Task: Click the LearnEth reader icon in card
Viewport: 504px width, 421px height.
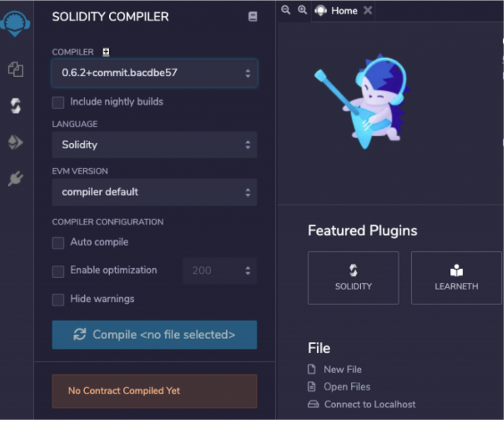Action: coord(456,270)
